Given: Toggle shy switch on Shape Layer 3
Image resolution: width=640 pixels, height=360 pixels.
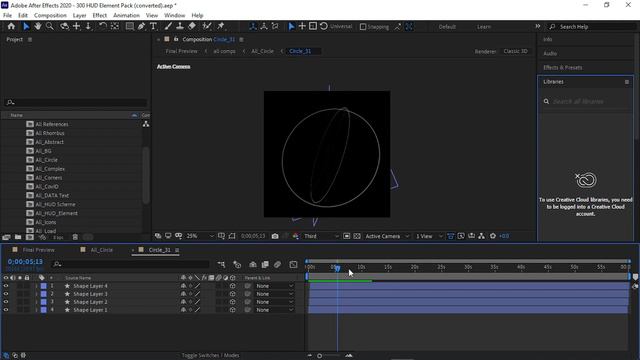Looking at the screenshot, I should 183,294.
